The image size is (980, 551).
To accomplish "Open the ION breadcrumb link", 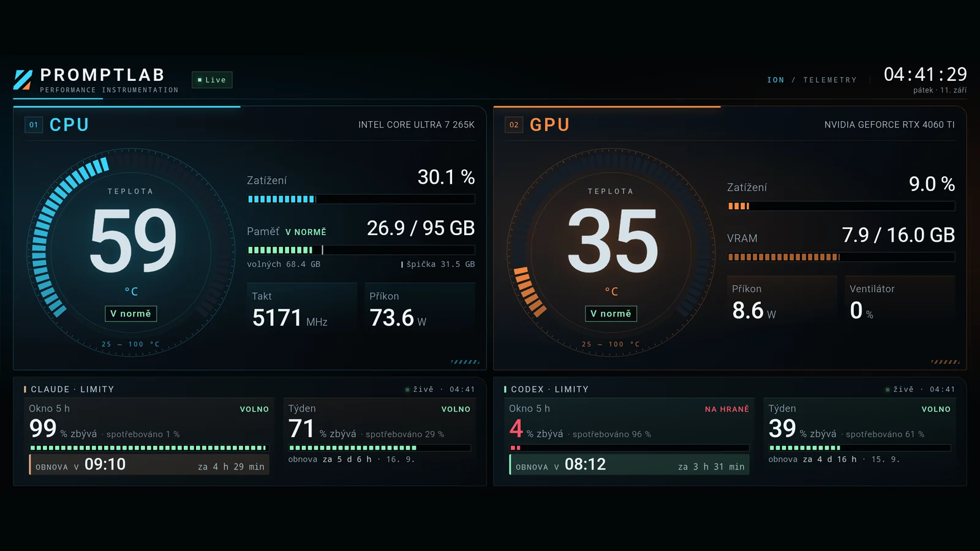I will click(x=775, y=80).
